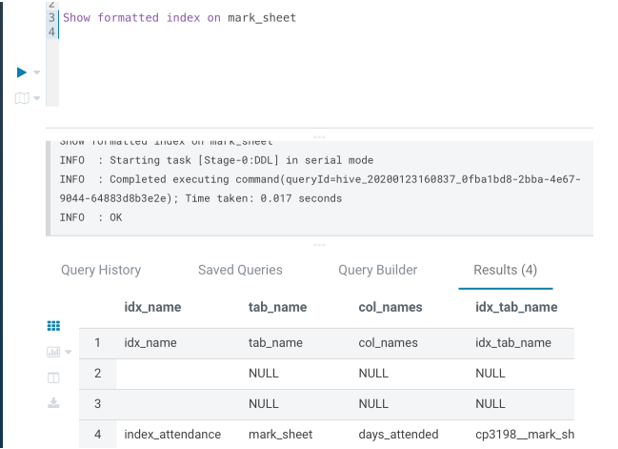The height and width of the screenshot is (449, 618).
Task: Click the book icon below the play button
Action: coord(22,98)
